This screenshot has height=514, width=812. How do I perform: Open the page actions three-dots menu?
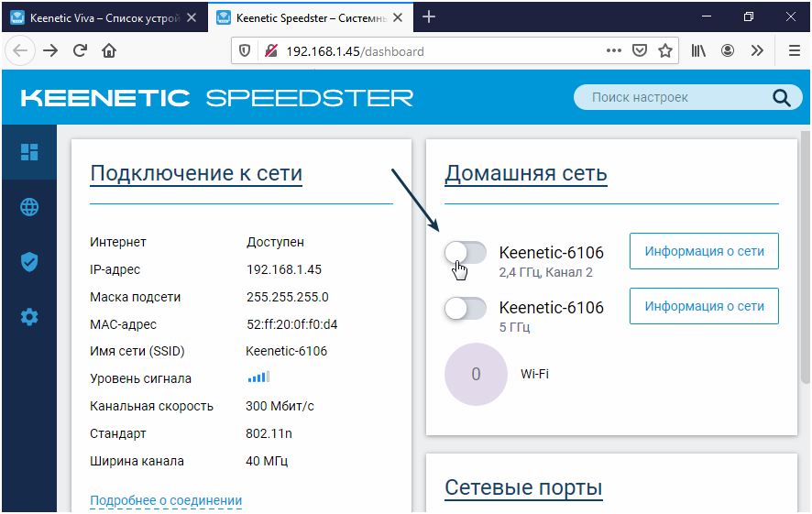[x=614, y=51]
